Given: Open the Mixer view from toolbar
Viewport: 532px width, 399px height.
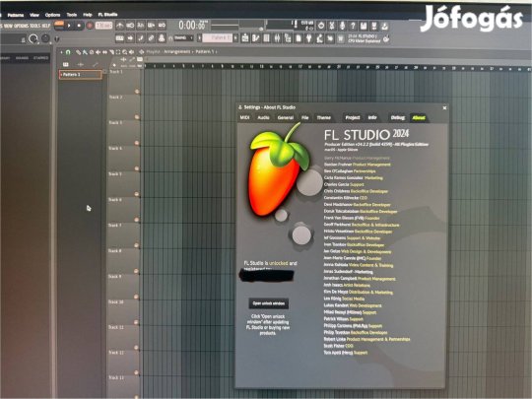Looking at the screenshot, I should (277, 38).
